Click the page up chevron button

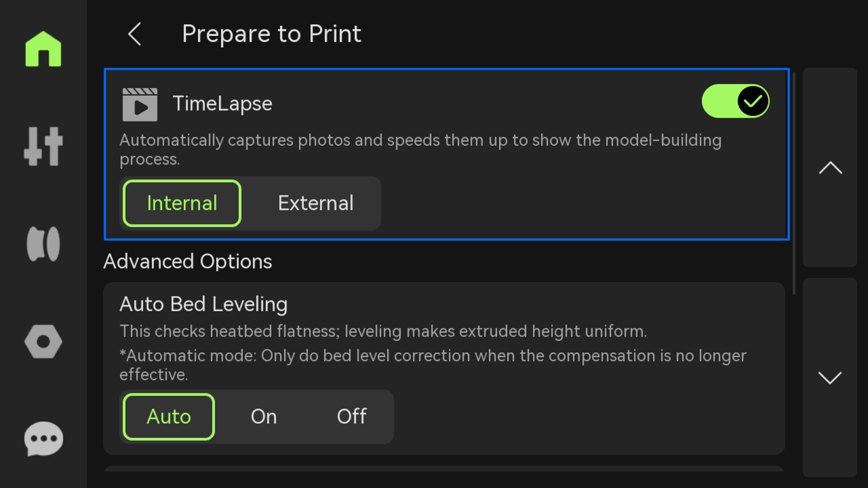(x=830, y=167)
